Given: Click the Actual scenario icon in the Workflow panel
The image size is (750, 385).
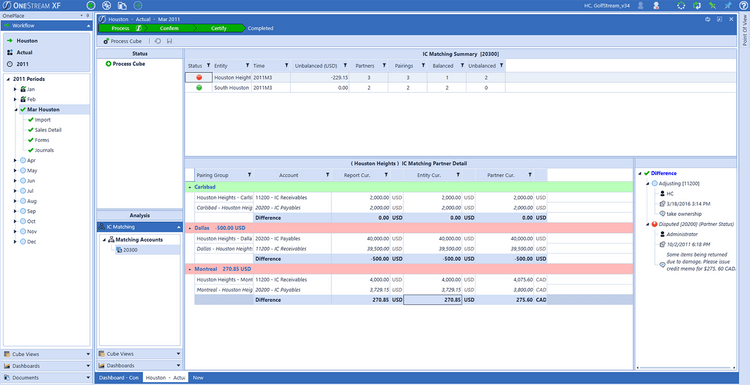Looking at the screenshot, I should point(10,53).
